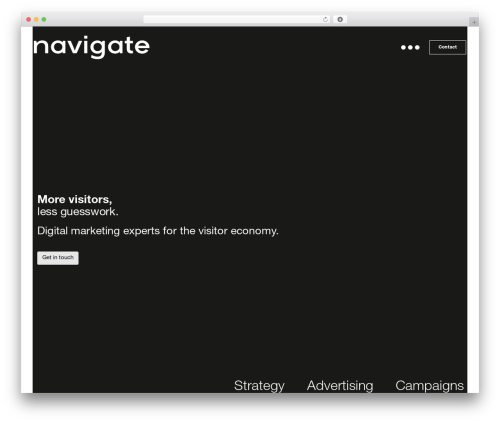The height and width of the screenshot is (423, 500).
Task: Open the three-dot menu icon
Action: tap(410, 47)
